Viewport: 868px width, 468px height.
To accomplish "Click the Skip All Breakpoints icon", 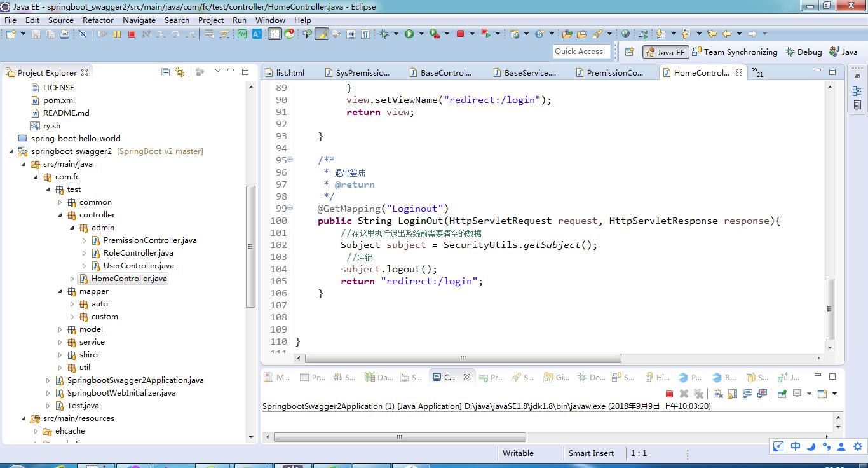I will coord(83,34).
